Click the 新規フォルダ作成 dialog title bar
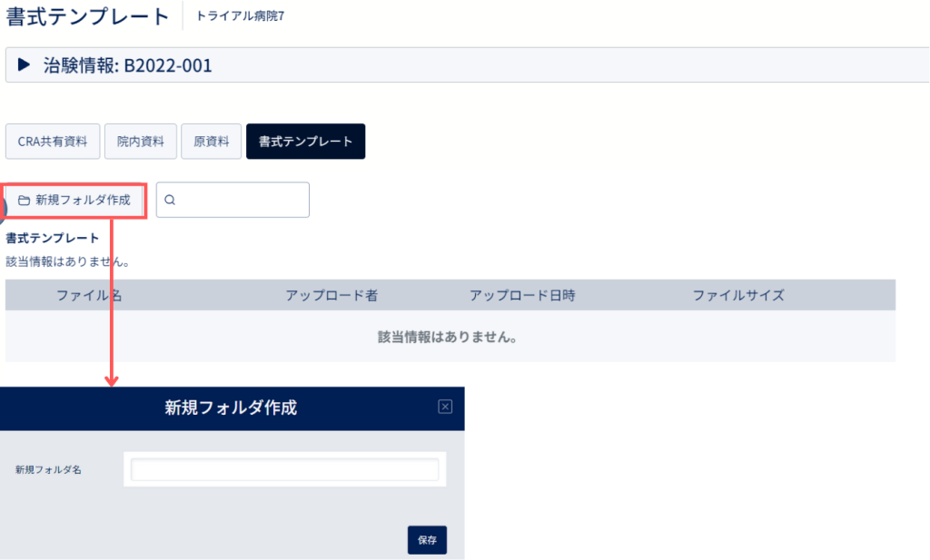The image size is (930, 560). 232,408
